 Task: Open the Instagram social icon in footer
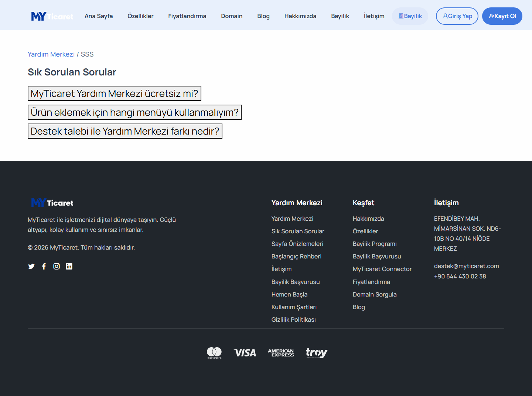(57, 266)
